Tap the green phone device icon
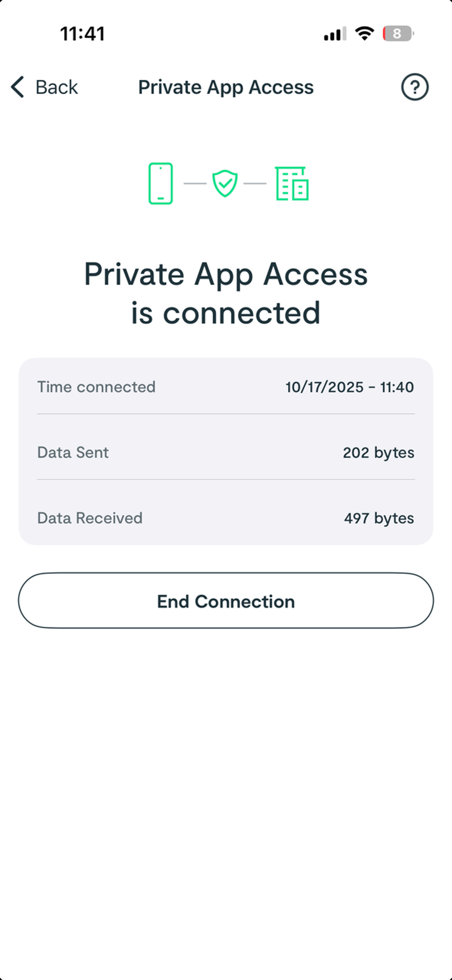The height and width of the screenshot is (980, 452). [x=160, y=183]
